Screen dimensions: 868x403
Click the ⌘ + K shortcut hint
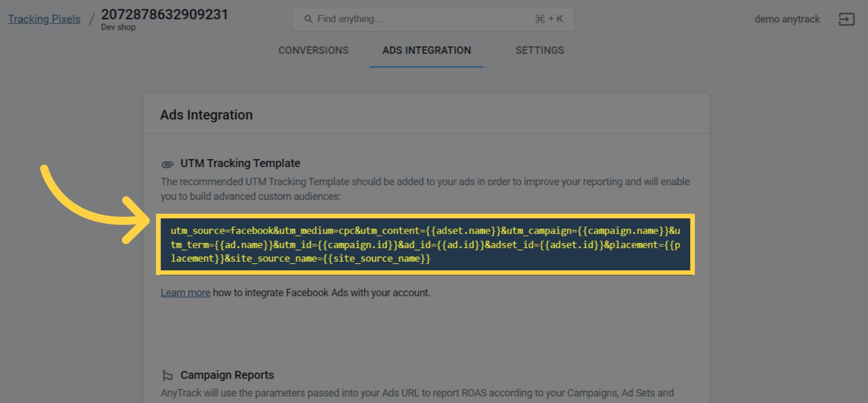click(x=549, y=19)
